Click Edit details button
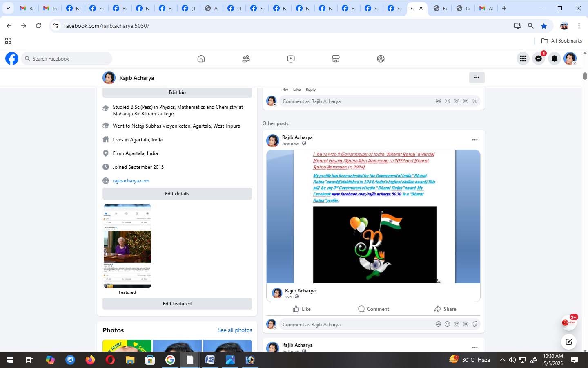The image size is (588, 368). tap(177, 194)
